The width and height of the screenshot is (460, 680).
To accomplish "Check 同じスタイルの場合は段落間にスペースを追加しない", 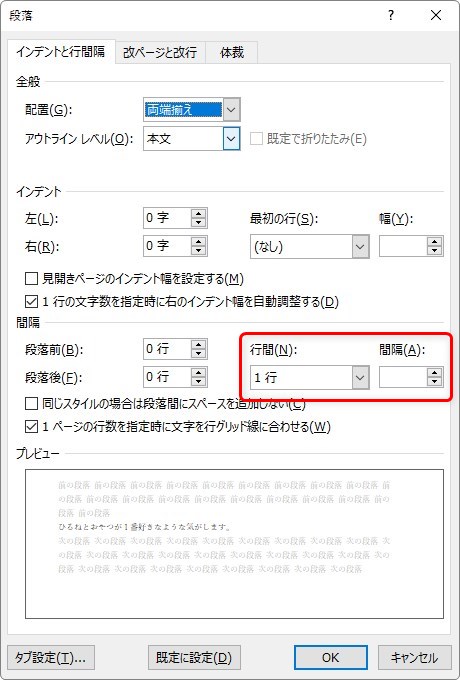I will point(31,404).
